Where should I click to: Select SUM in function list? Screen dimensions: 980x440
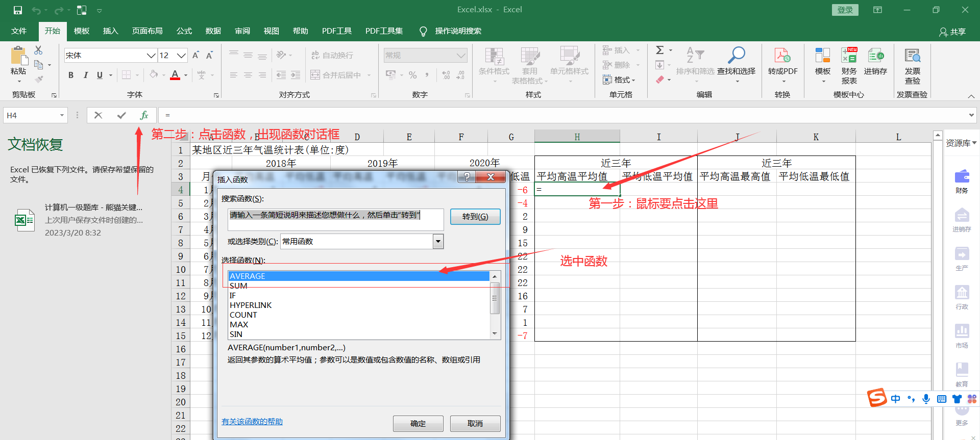tap(359, 286)
